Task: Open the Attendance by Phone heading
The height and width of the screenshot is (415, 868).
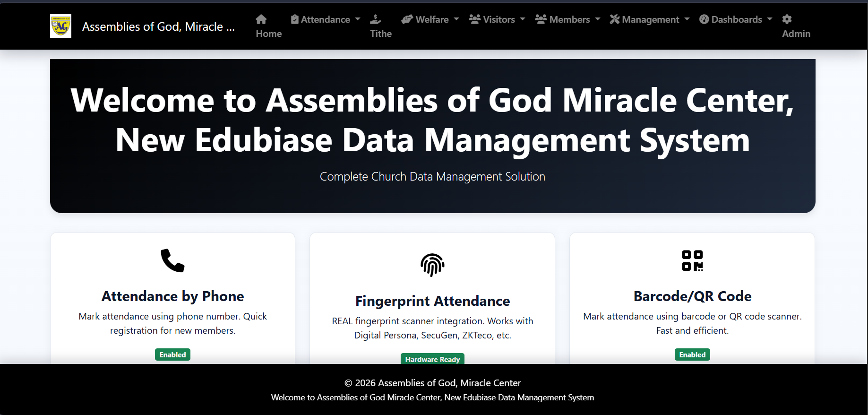Action: tap(172, 296)
